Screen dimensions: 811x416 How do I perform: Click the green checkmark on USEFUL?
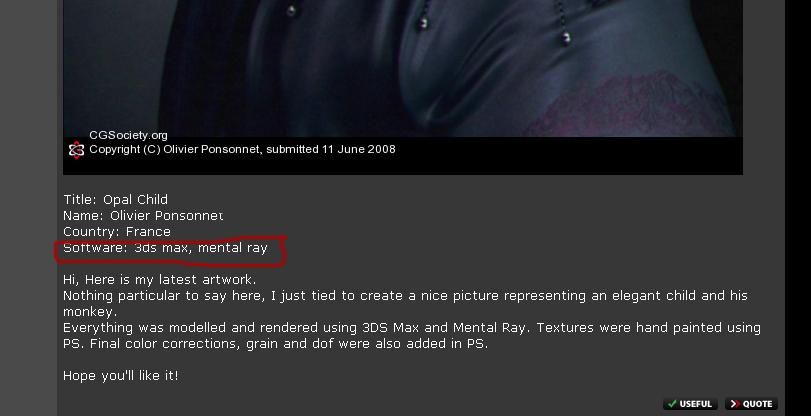tap(672, 404)
